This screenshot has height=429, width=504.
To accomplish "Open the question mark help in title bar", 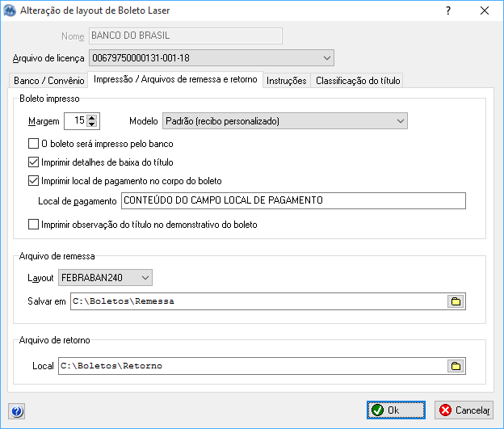I will (x=448, y=11).
